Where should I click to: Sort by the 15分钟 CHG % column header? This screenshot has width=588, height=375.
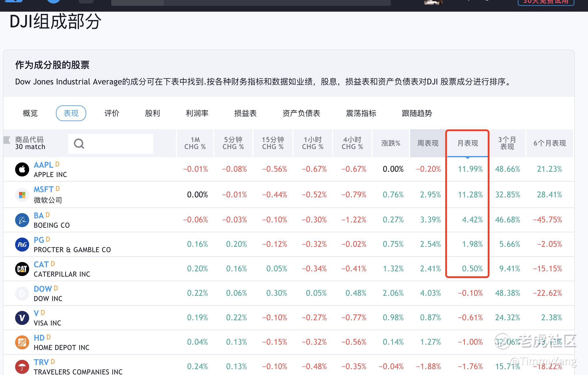pos(273,143)
